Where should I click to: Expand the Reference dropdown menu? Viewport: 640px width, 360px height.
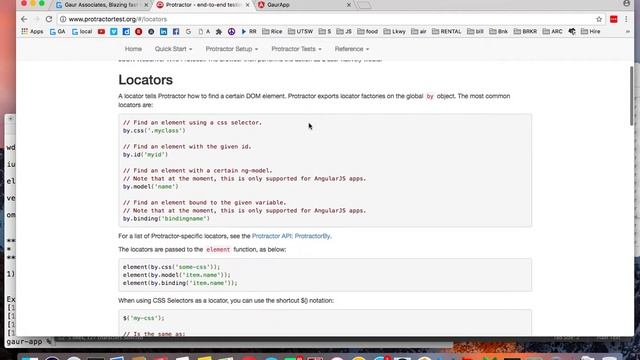pos(352,49)
